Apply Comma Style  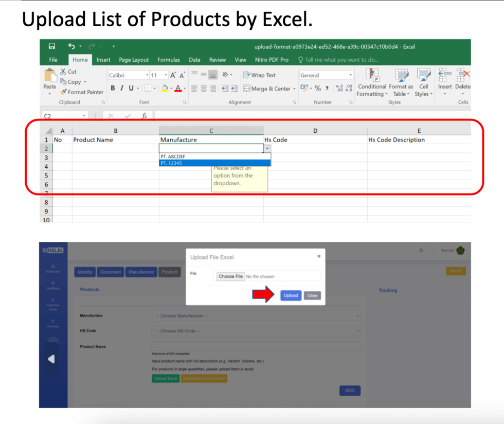click(x=327, y=88)
